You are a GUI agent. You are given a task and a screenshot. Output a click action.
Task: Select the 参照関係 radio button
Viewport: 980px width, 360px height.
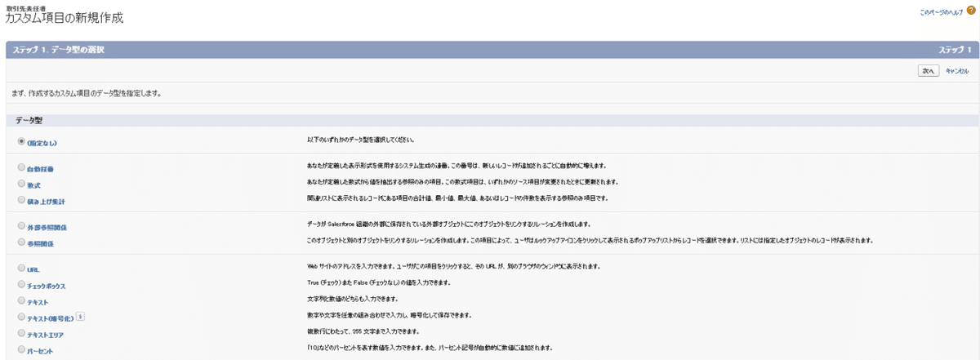(x=21, y=242)
